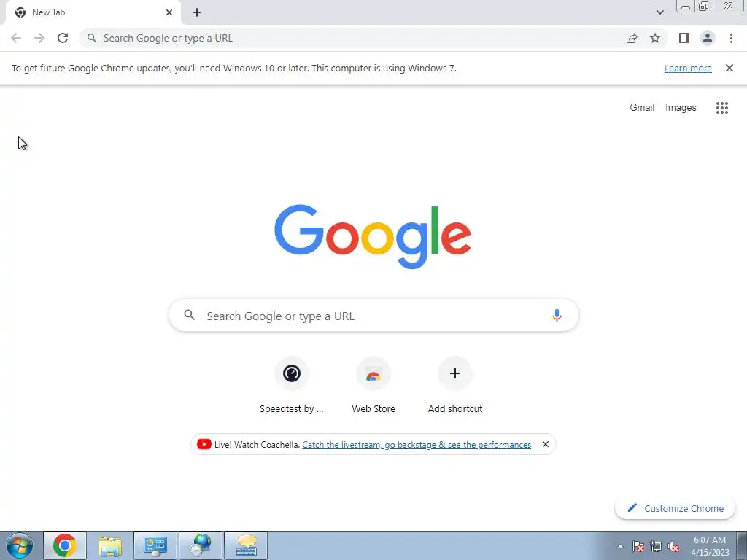Close the New Tab tab
Viewport: 747px width, 560px height.
tap(169, 12)
